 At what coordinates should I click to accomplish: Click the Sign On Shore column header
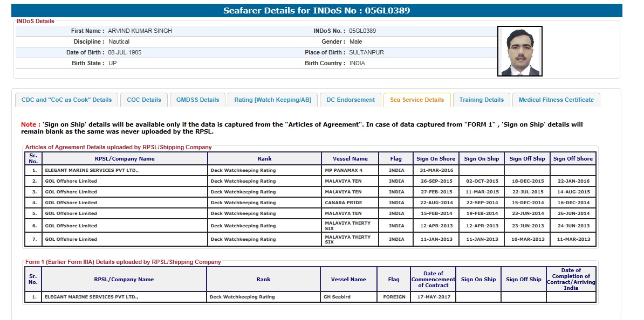click(x=436, y=158)
